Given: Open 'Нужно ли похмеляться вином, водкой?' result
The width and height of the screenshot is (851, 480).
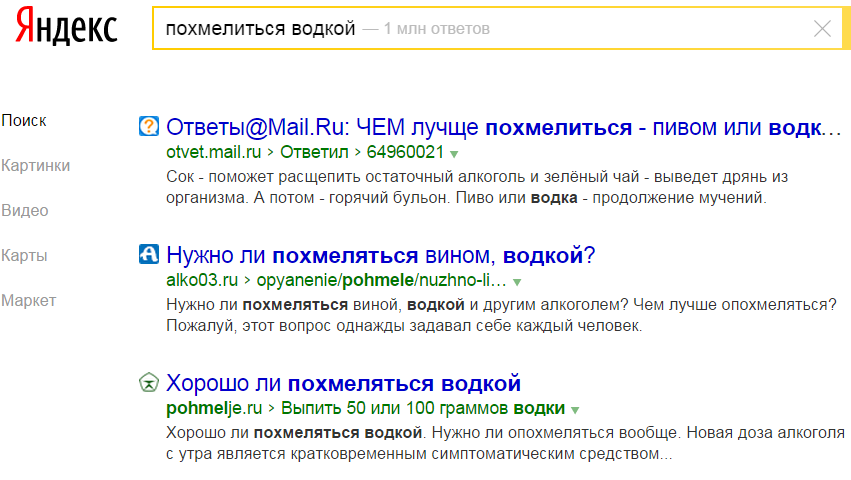Looking at the screenshot, I should pos(380,255).
